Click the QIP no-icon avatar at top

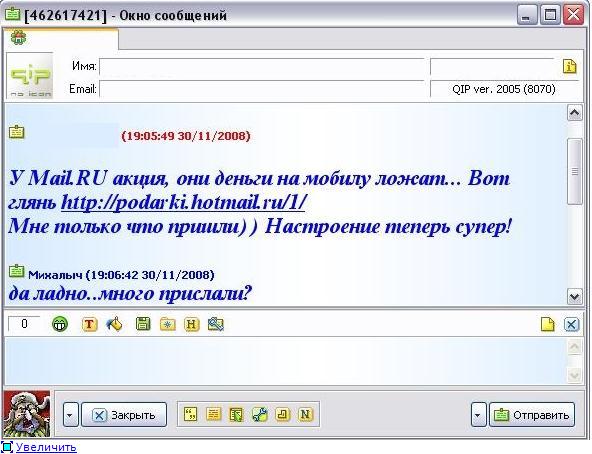coord(30,76)
